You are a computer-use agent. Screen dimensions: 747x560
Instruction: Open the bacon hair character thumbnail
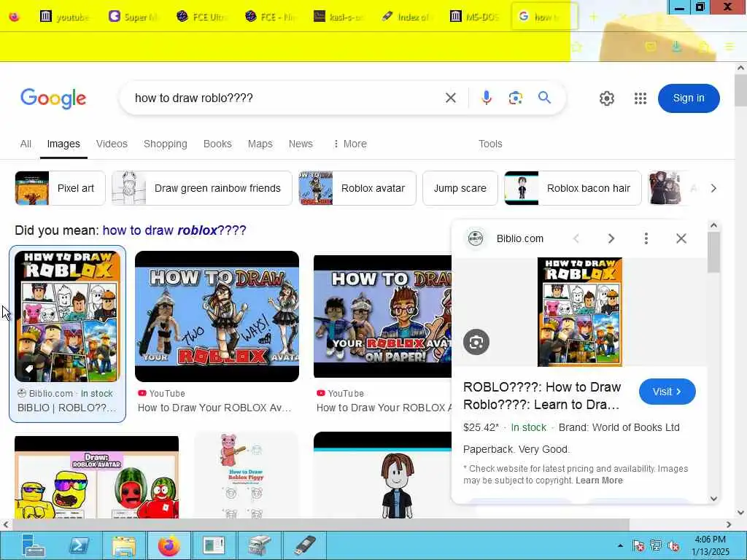382,475
